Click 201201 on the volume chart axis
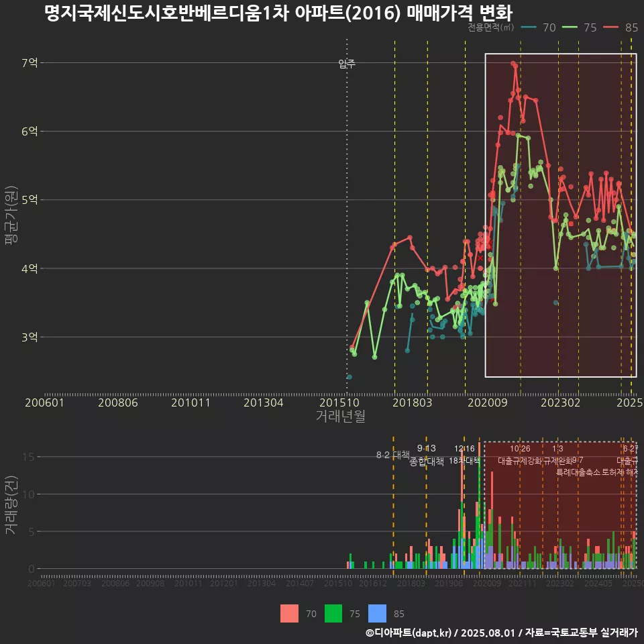Viewport: 644px width, 644px height. (224, 583)
